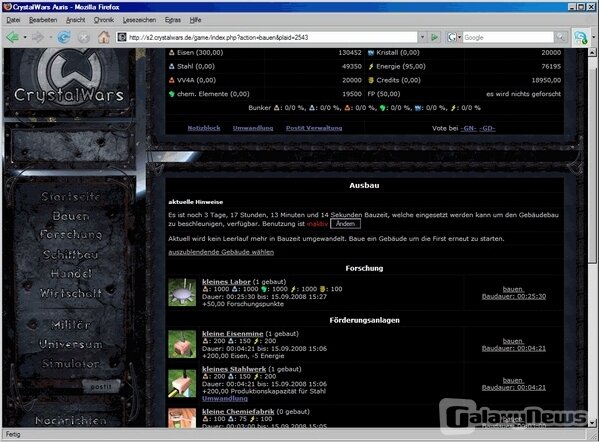Open the Umwandlung link in top panel
This screenshot has height=442, width=599.
click(253, 128)
